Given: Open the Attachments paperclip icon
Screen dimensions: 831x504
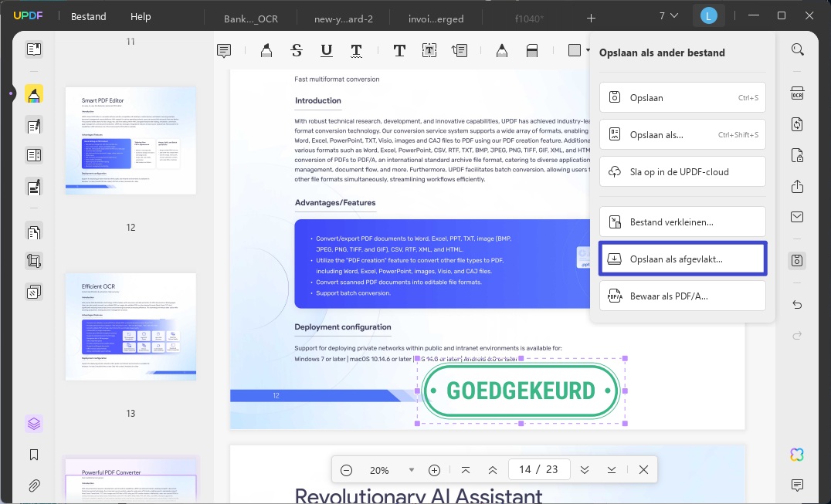Looking at the screenshot, I should coord(34,485).
